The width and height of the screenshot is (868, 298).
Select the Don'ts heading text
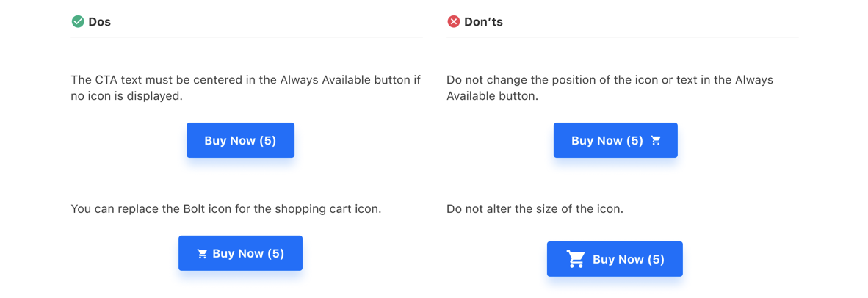click(483, 22)
